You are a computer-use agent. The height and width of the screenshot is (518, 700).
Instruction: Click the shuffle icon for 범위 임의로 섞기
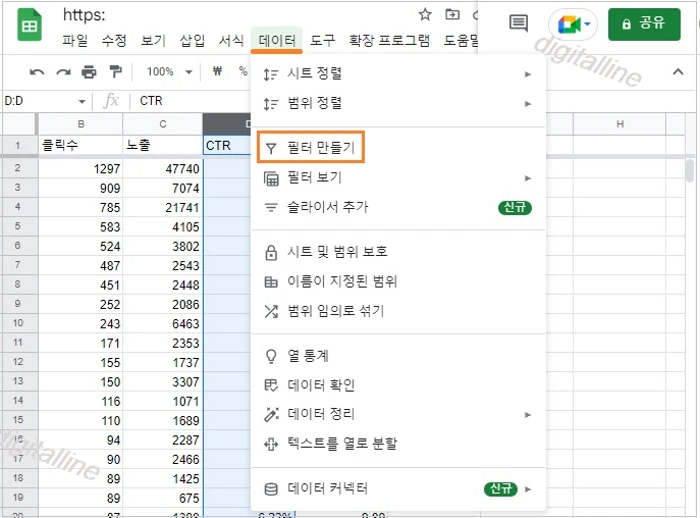[x=271, y=311]
